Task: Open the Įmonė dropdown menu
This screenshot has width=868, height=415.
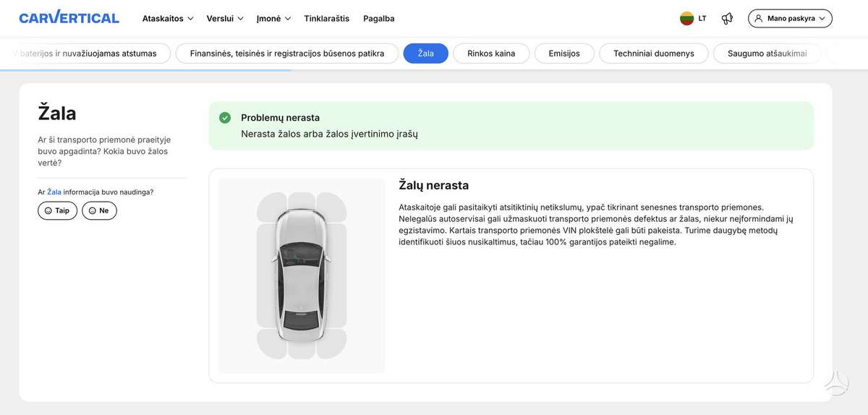Action: (273, 19)
